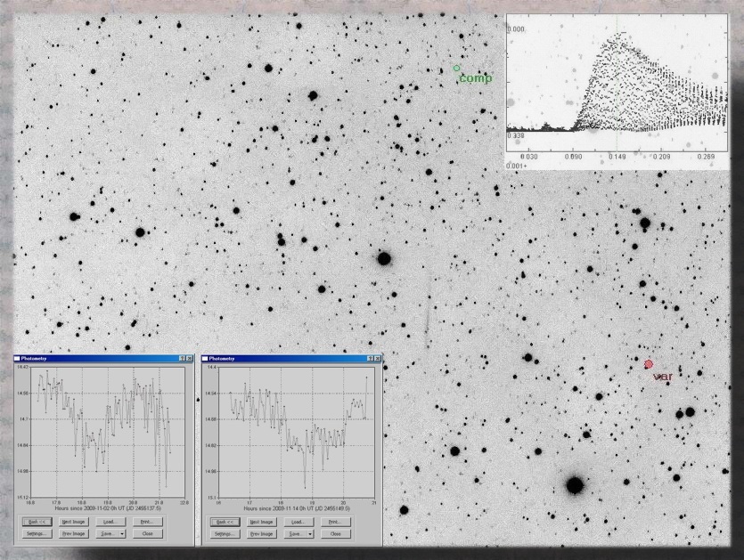Screen dimensions: 744x560
Task: Click the right Photometry window title icon
Action: coord(203,358)
